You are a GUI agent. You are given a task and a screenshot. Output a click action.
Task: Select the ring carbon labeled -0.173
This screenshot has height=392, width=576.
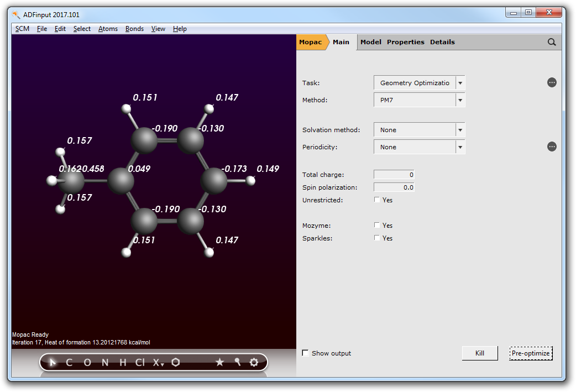(x=214, y=180)
